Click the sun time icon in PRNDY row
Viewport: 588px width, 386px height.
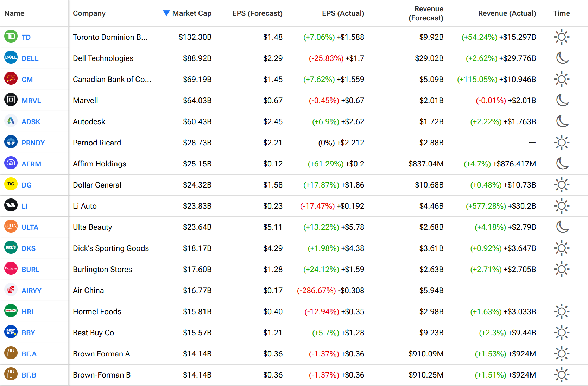pyautogui.click(x=562, y=143)
